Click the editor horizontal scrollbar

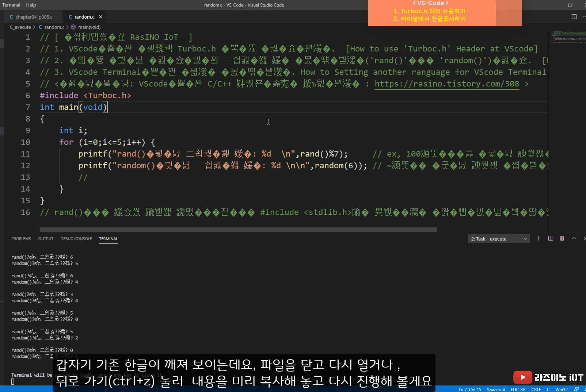(238, 230)
